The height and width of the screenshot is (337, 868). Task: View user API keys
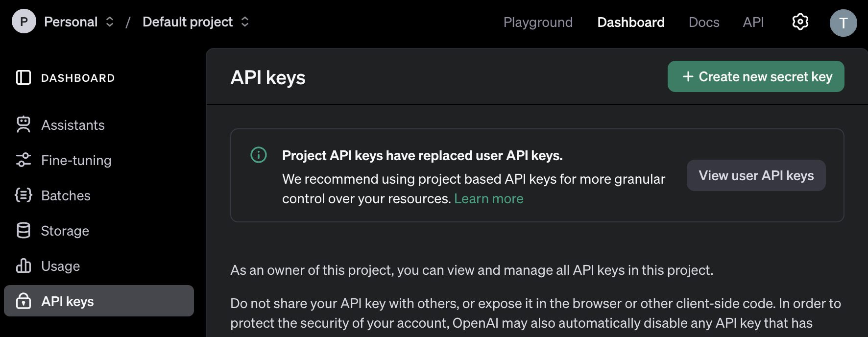tap(756, 175)
